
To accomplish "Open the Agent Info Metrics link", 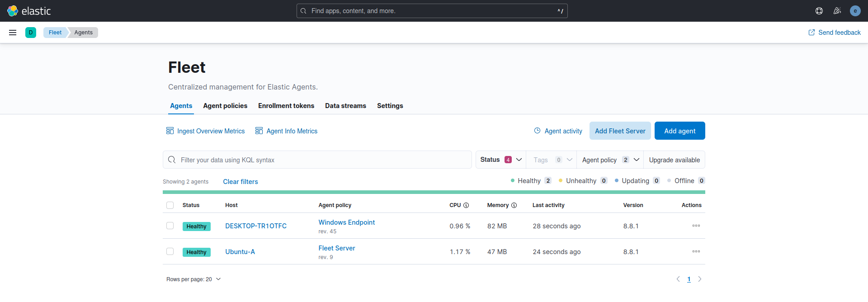I will [287, 131].
